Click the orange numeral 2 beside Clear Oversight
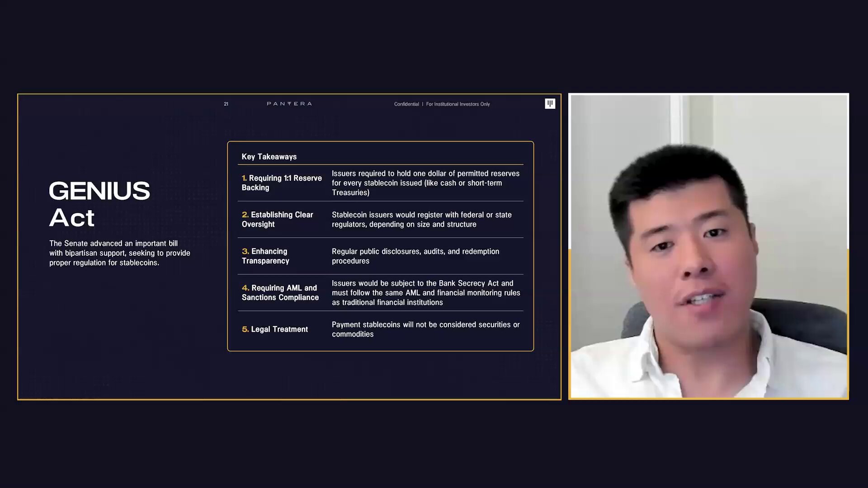The width and height of the screenshot is (868, 488). click(245, 215)
